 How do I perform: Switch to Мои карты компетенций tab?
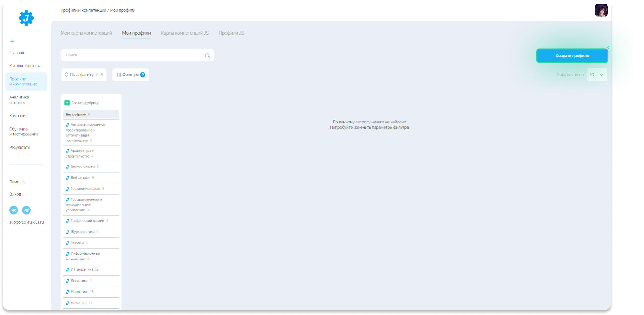[86, 33]
